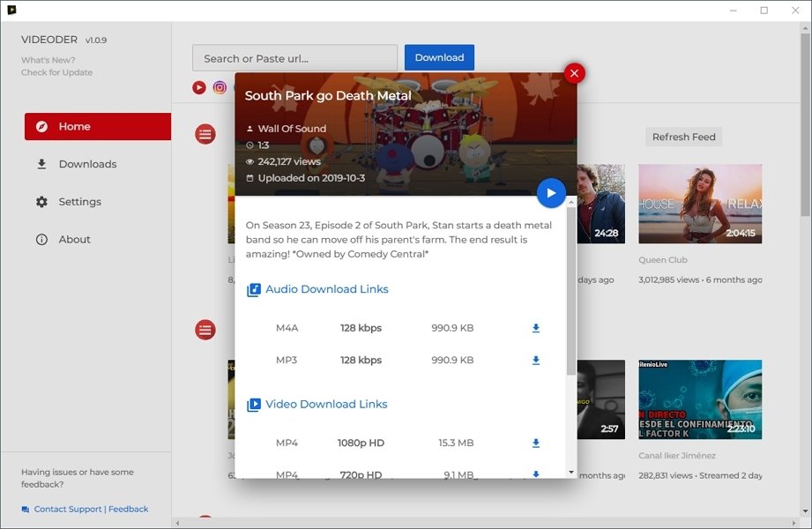Click the Wall Of Sound channel name

coord(292,129)
